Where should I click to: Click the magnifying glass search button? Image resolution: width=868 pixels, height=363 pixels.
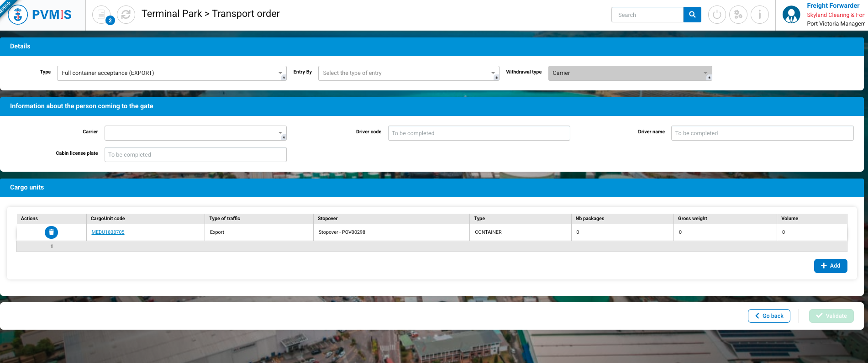692,15
